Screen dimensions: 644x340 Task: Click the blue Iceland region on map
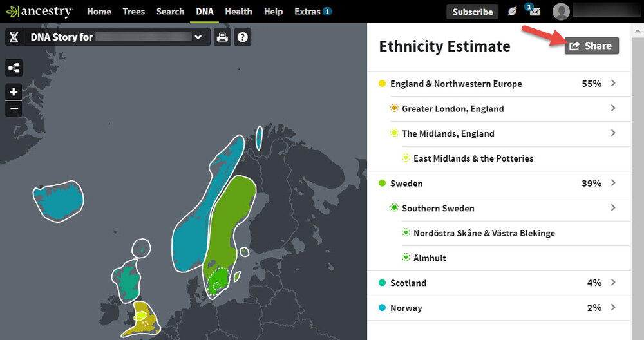point(59,201)
